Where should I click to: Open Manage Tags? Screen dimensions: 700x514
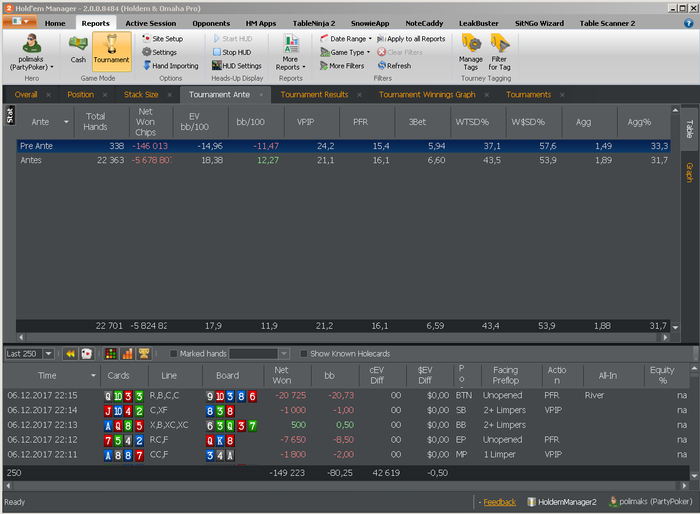[471, 52]
